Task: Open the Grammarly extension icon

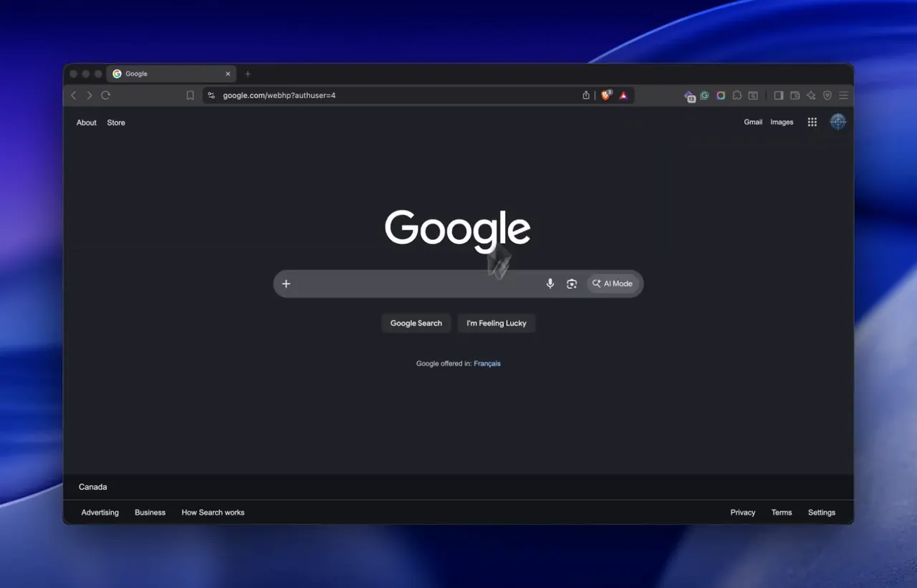Action: point(705,95)
